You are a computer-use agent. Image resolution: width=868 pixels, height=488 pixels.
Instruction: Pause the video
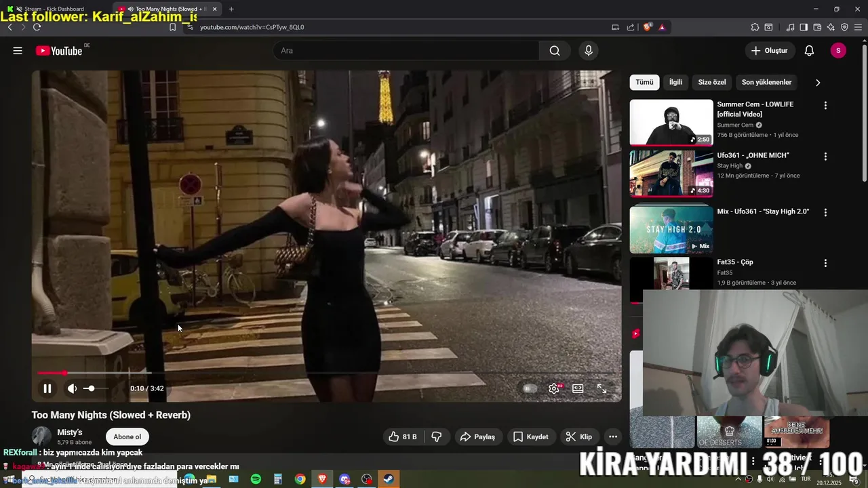pos(47,388)
